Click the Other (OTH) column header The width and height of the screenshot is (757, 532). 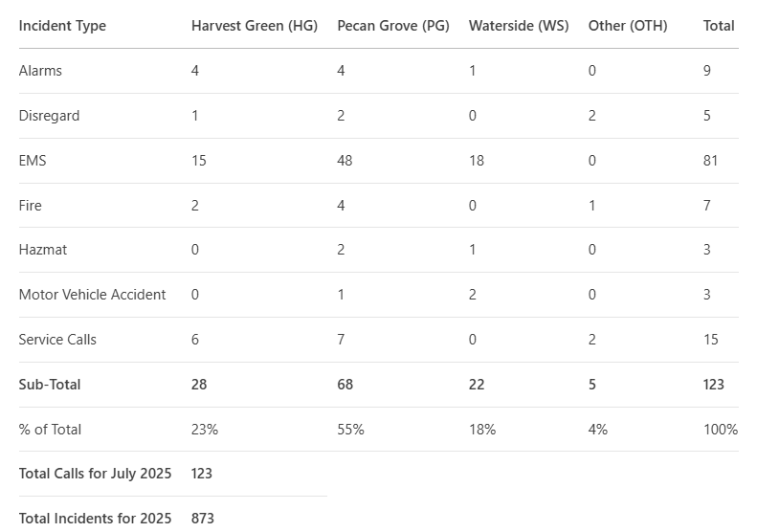click(x=628, y=26)
